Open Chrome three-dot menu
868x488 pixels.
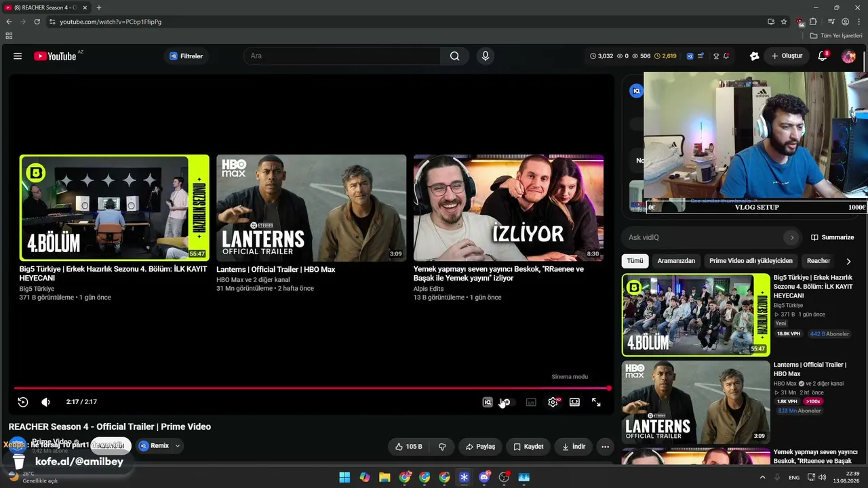click(859, 22)
